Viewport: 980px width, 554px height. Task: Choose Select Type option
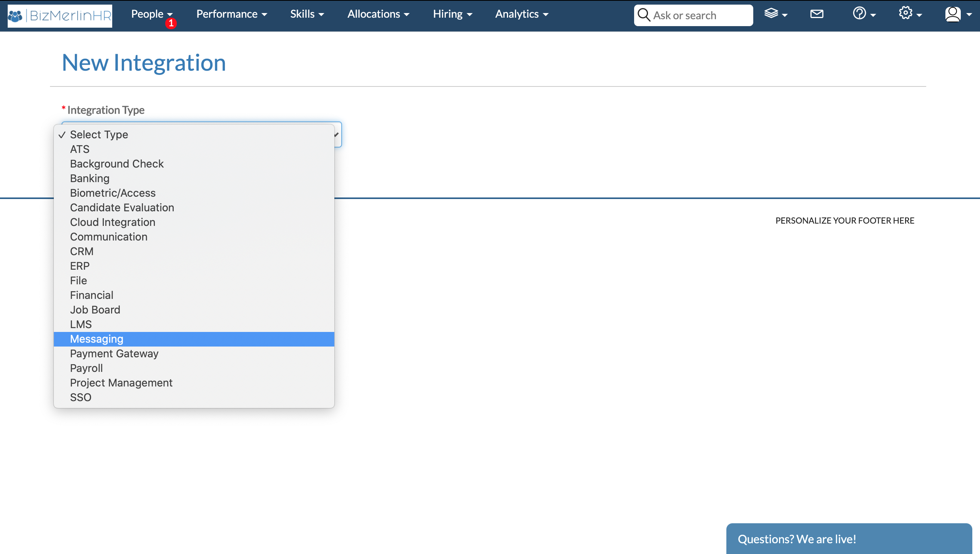194,134
